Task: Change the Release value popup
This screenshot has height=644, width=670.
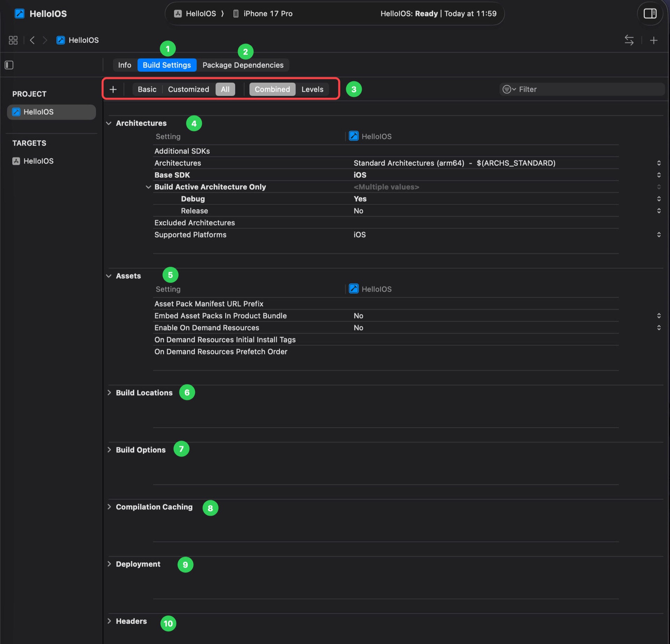Action: point(659,211)
